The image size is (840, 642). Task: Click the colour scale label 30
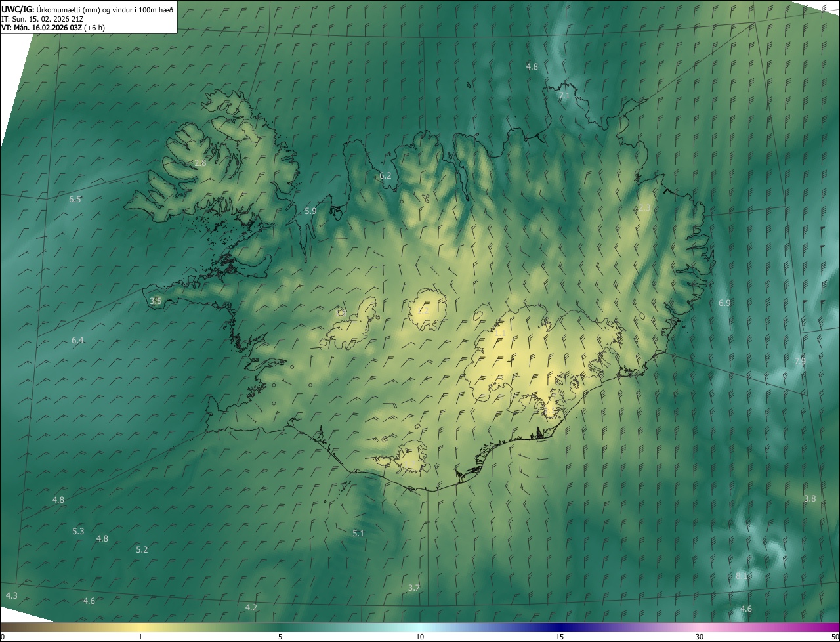[700, 637]
